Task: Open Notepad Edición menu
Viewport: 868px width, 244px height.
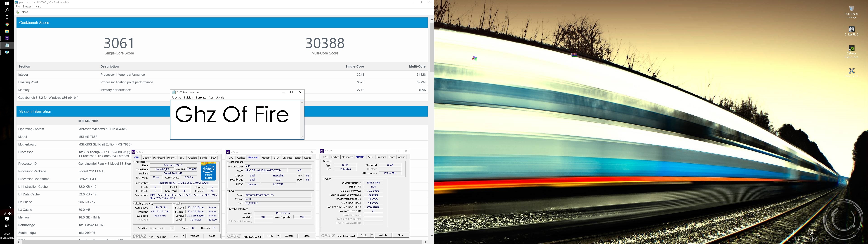Action: pyautogui.click(x=189, y=98)
